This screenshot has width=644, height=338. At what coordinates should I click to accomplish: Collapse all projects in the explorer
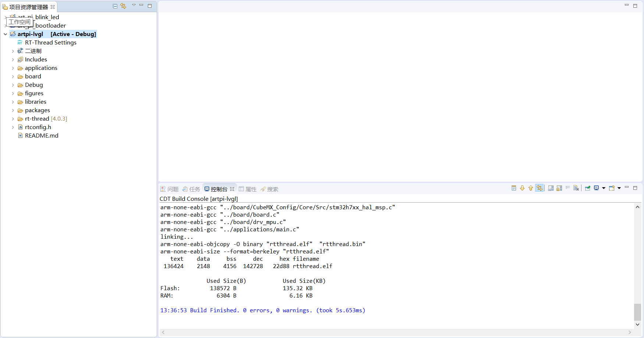(115, 6)
